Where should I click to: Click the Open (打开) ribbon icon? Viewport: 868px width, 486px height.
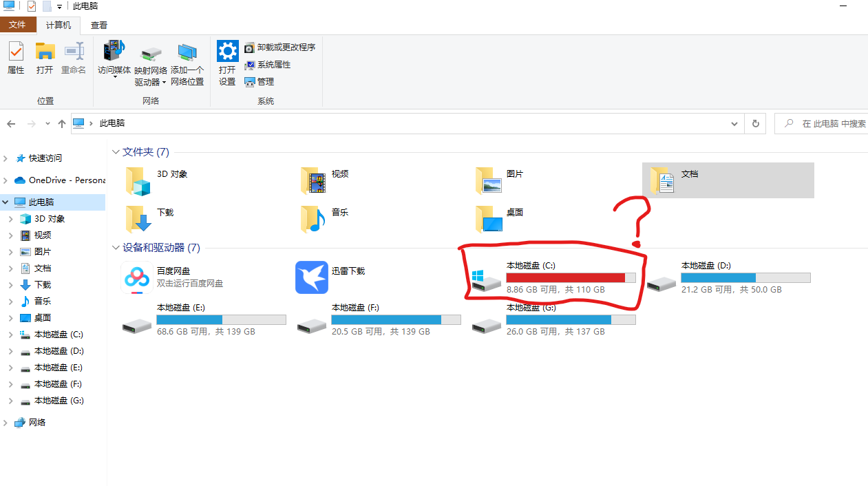[x=45, y=58]
